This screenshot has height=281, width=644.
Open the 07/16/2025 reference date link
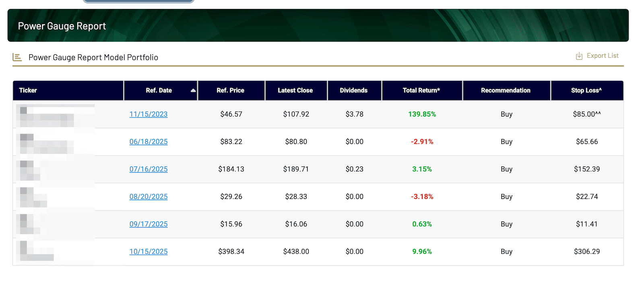(149, 169)
